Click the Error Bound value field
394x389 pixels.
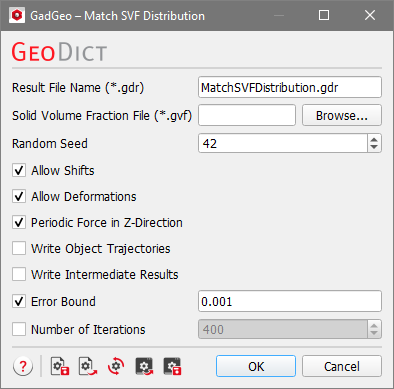tap(290, 301)
